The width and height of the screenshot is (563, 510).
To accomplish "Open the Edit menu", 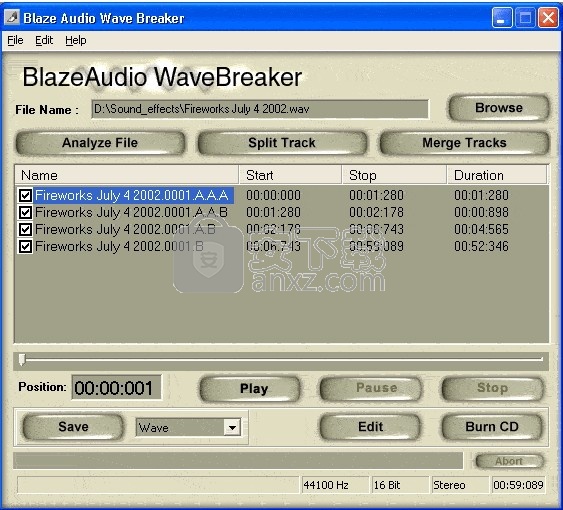I will (44, 40).
